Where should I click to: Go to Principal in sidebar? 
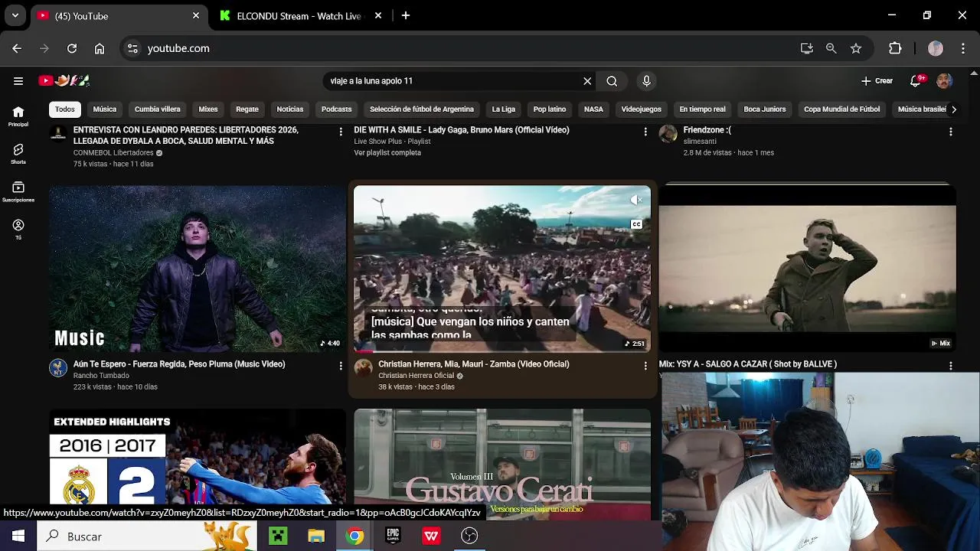pos(18,116)
